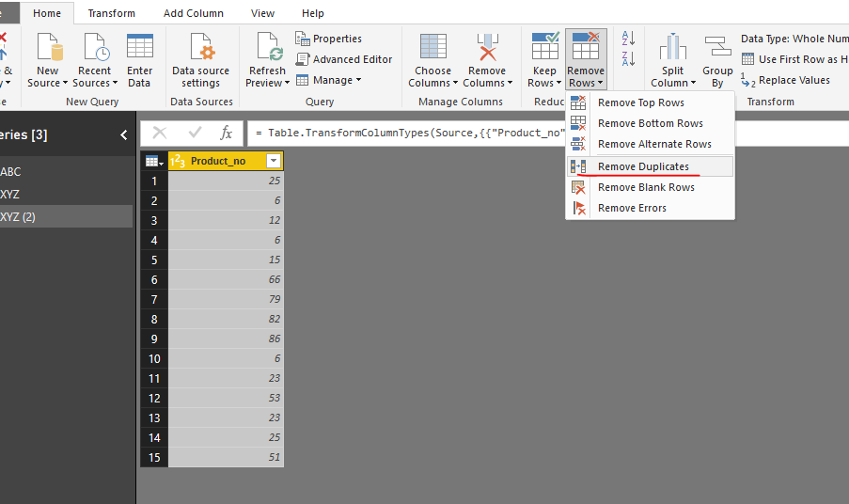Switch to the Home tab
Image resolution: width=849 pixels, height=504 pixels.
47,13
